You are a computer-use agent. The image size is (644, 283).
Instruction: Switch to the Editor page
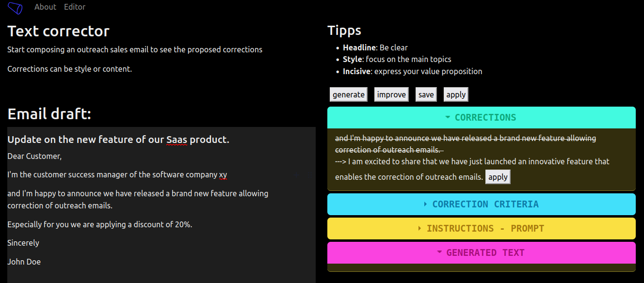tap(75, 7)
